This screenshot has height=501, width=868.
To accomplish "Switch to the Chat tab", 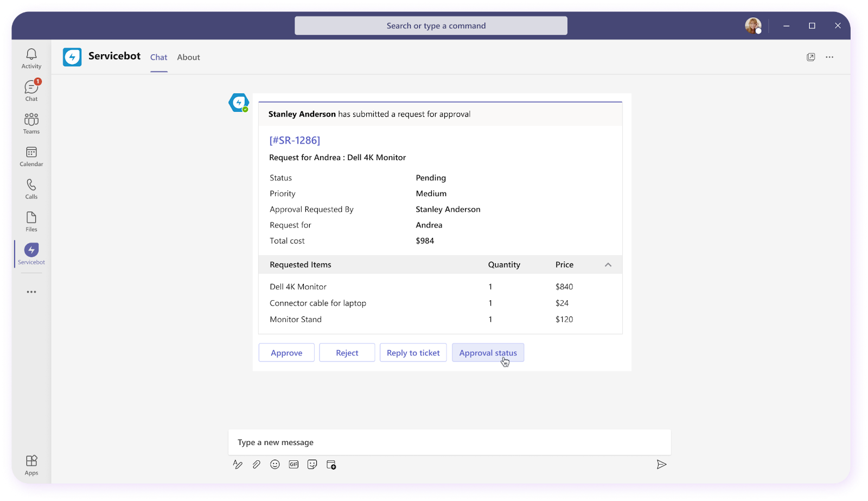I will (159, 57).
